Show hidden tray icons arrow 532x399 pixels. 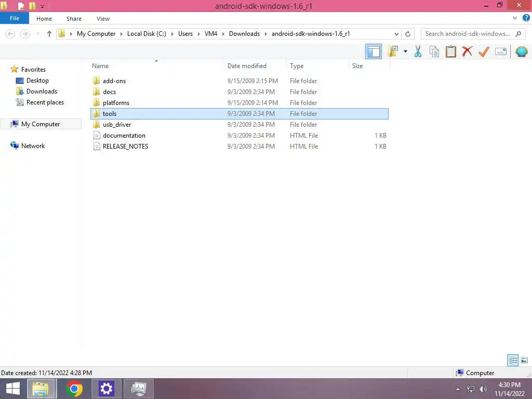click(x=458, y=389)
